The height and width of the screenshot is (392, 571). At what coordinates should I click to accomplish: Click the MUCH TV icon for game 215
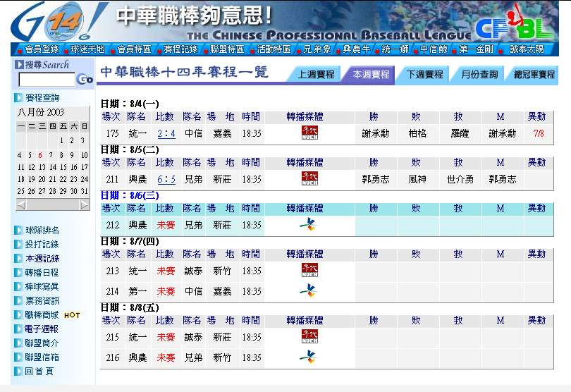click(x=309, y=336)
